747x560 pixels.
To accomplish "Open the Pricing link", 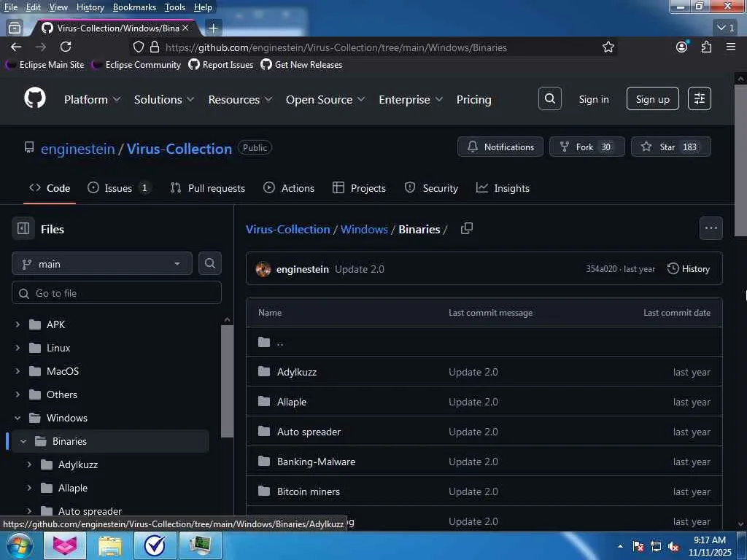I will click(473, 99).
